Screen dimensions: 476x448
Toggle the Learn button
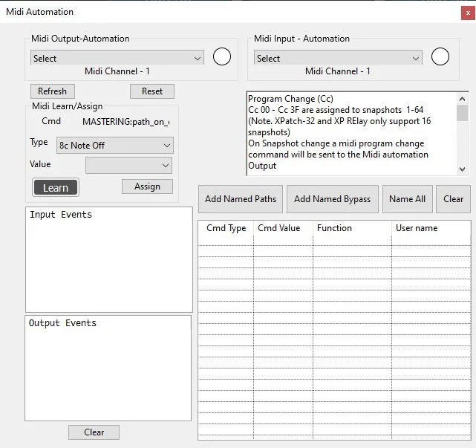[56, 187]
